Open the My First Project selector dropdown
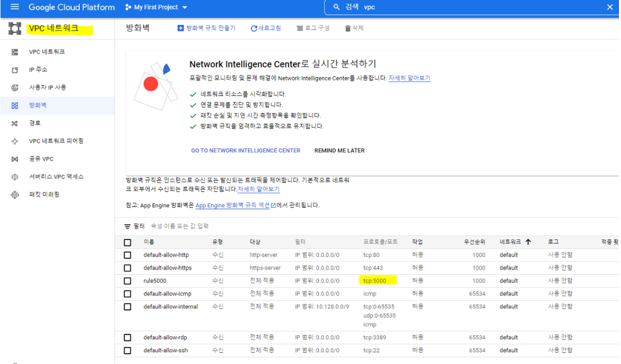 click(x=156, y=7)
